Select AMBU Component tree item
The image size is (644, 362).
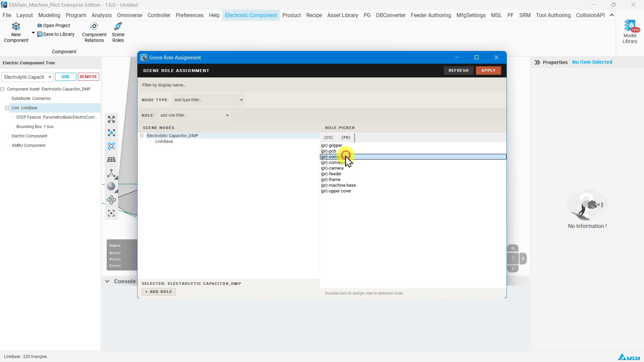(x=29, y=145)
